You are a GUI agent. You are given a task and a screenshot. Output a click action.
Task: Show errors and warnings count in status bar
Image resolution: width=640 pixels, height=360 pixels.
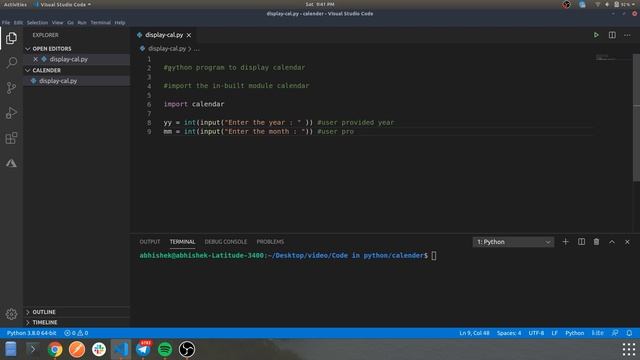click(x=76, y=333)
